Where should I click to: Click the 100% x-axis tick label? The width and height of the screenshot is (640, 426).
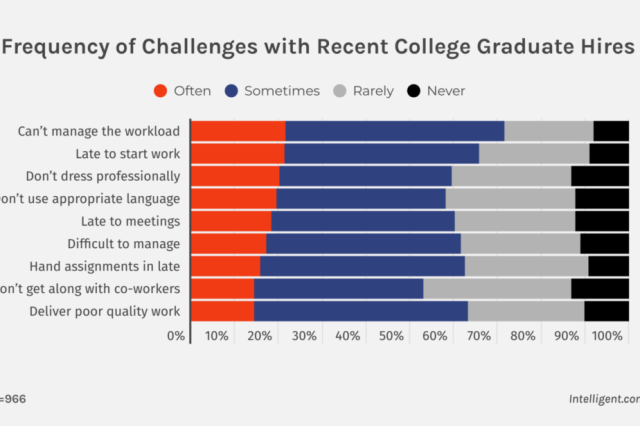[608, 336]
